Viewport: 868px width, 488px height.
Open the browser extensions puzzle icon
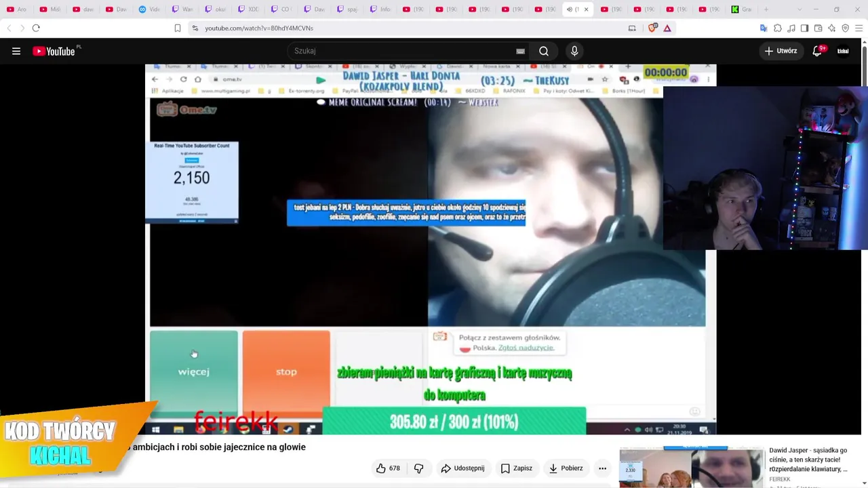[x=777, y=28]
